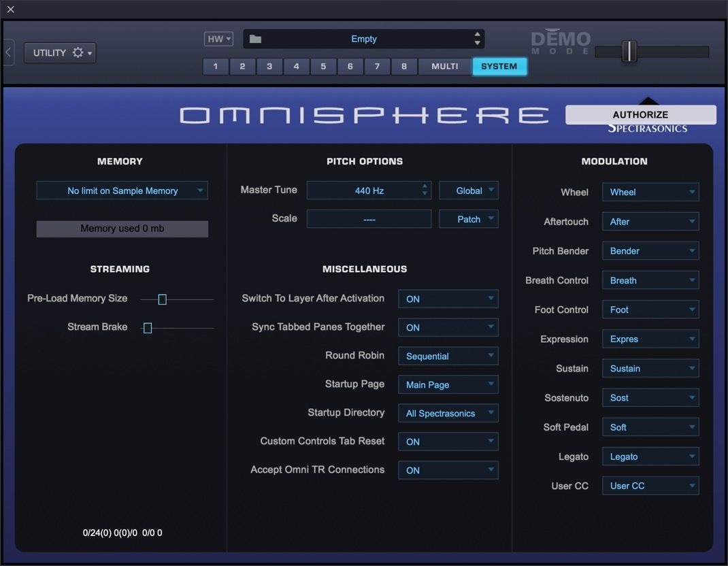
Task: Switch to part 8 tab
Action: 404,67
